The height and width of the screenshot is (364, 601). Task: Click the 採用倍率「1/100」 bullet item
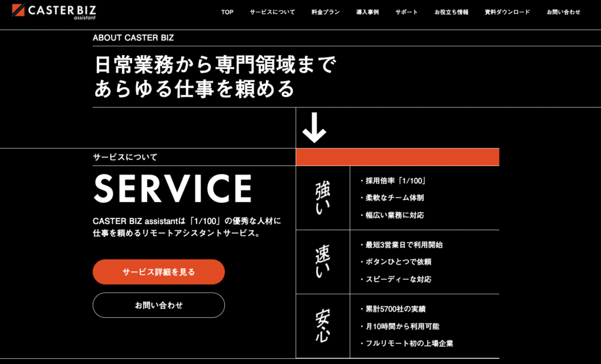pos(393,181)
